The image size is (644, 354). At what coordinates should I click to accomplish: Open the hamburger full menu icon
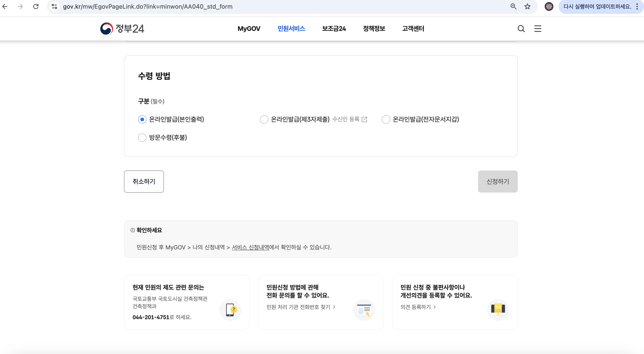[538, 29]
